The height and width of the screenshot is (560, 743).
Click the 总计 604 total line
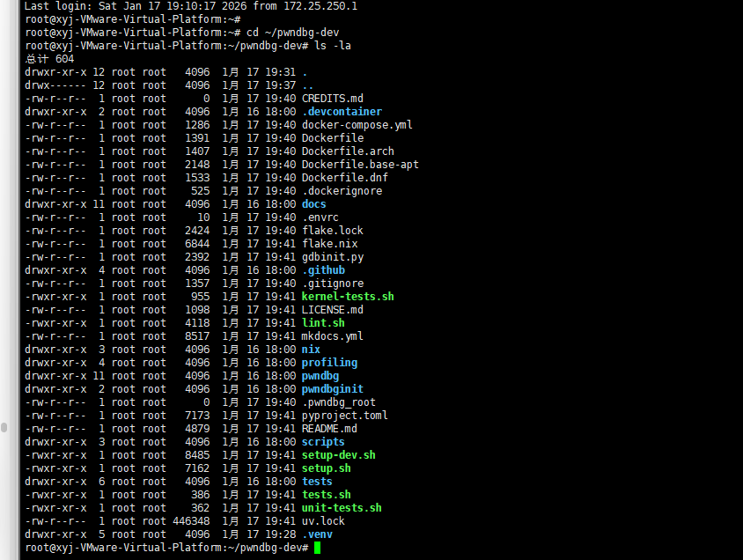click(x=50, y=59)
